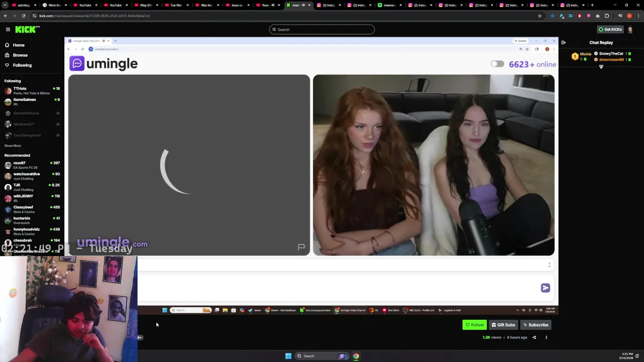The height and width of the screenshot is (362, 644).
Task: Open Chrome from the Windows taskbar
Action: tap(356, 356)
